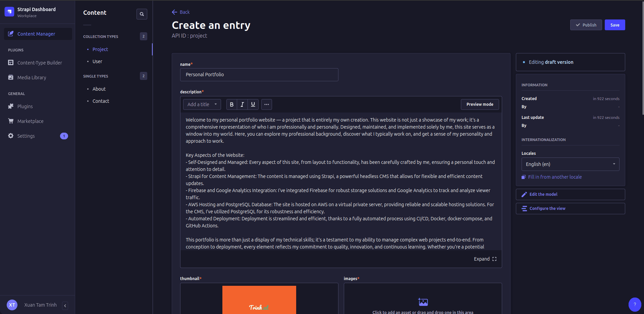Viewport: 644px width, 314px height.
Task: Toggle underline formatting
Action: click(x=253, y=104)
